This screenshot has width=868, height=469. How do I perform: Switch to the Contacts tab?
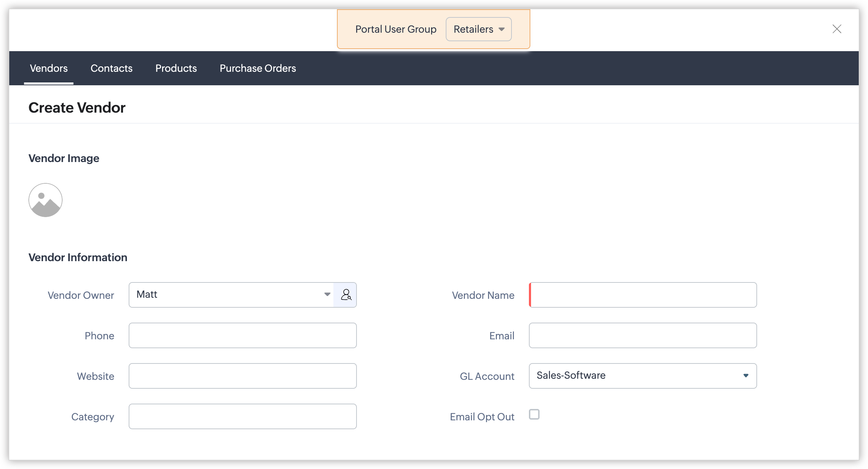coord(111,68)
